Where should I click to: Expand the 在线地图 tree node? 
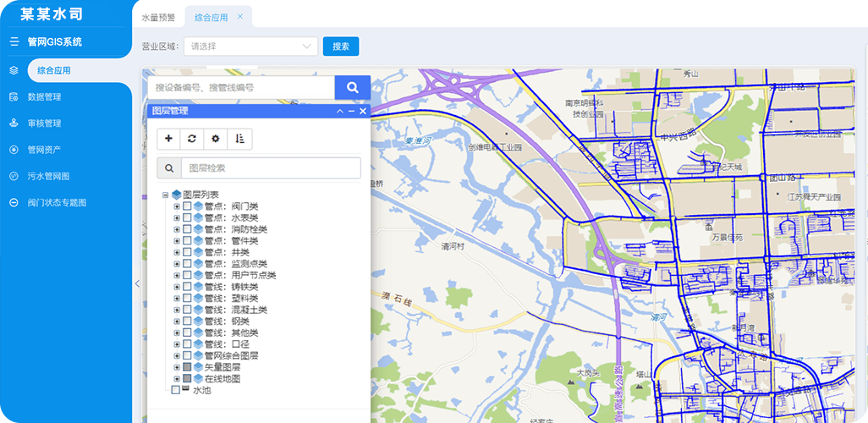pyautogui.click(x=177, y=379)
